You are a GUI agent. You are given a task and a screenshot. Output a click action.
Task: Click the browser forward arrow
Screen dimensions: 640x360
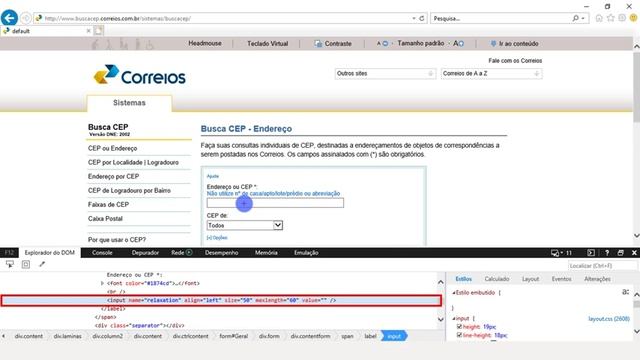pyautogui.click(x=26, y=18)
